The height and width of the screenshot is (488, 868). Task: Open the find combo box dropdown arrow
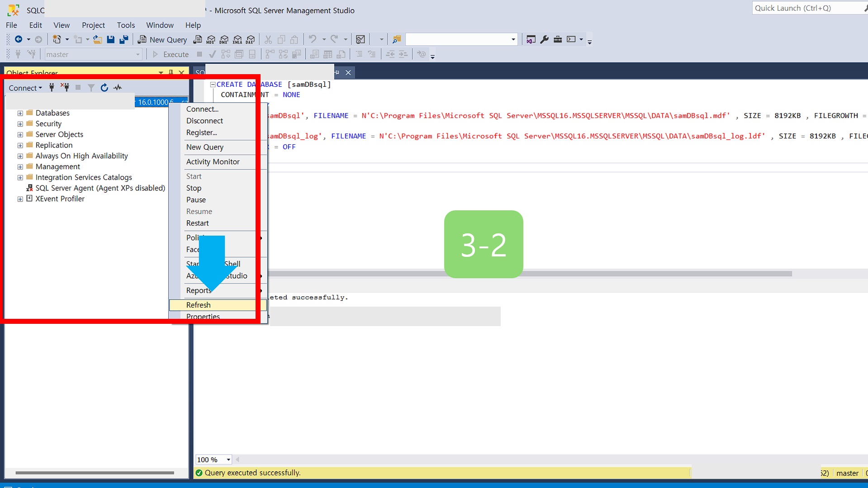(513, 39)
